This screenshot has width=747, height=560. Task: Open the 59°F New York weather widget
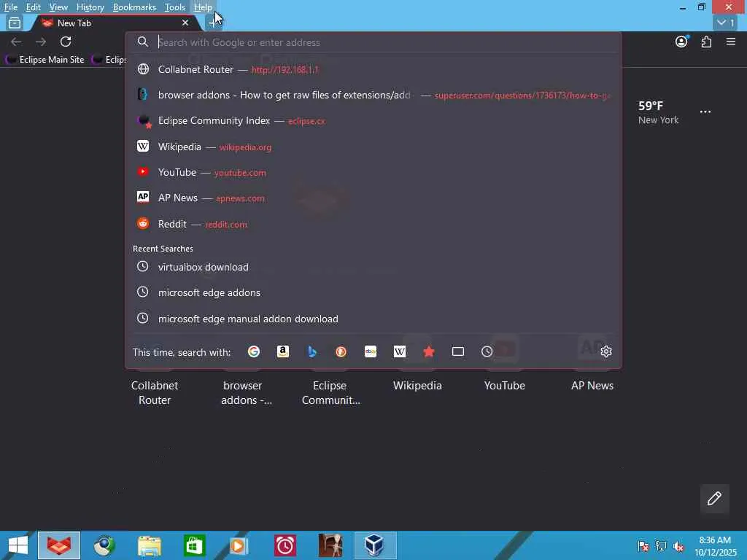tap(659, 112)
